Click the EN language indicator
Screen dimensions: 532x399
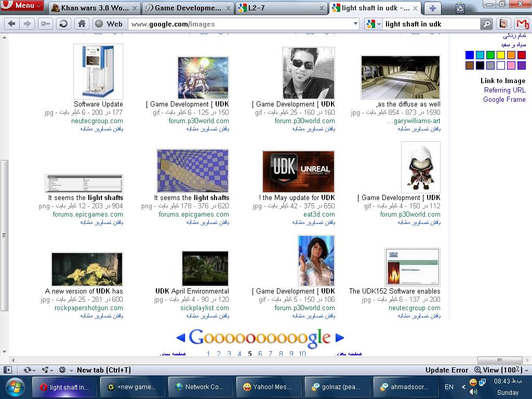tap(449, 387)
